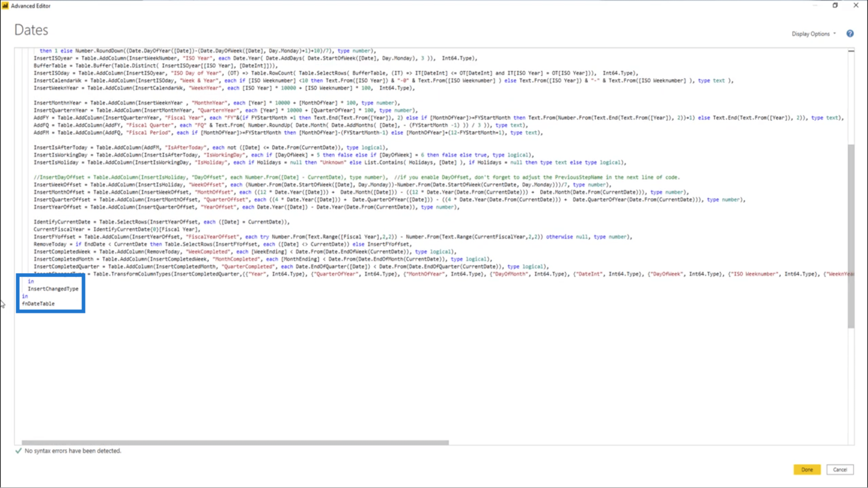The height and width of the screenshot is (488, 868).
Task: Click 'CurrentFiscalYear' at line start
Action: click(x=59, y=229)
